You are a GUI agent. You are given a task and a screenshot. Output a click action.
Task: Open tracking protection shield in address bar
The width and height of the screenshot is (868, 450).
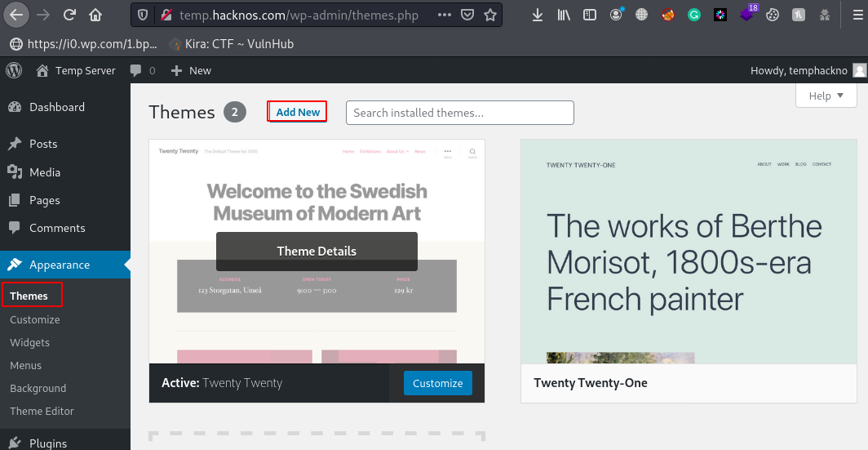tap(143, 15)
